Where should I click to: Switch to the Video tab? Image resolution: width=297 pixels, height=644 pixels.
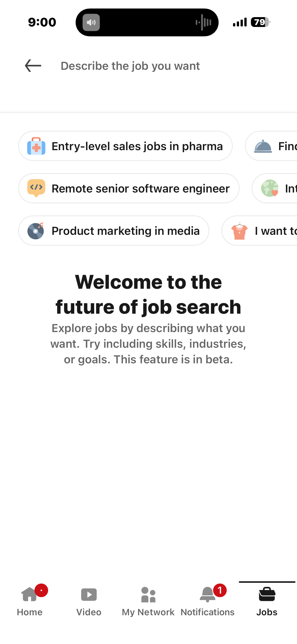click(x=89, y=601)
